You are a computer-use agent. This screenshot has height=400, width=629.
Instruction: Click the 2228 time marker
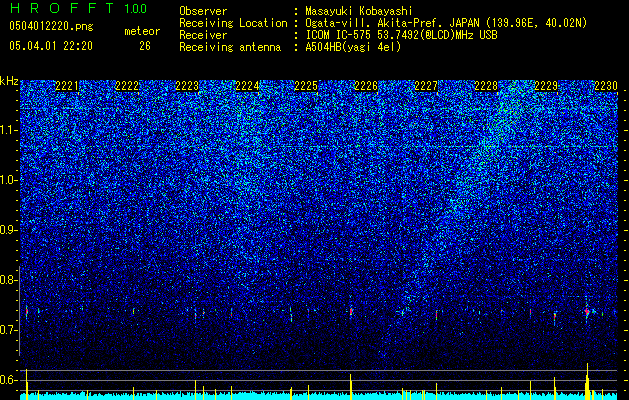pos(486,86)
